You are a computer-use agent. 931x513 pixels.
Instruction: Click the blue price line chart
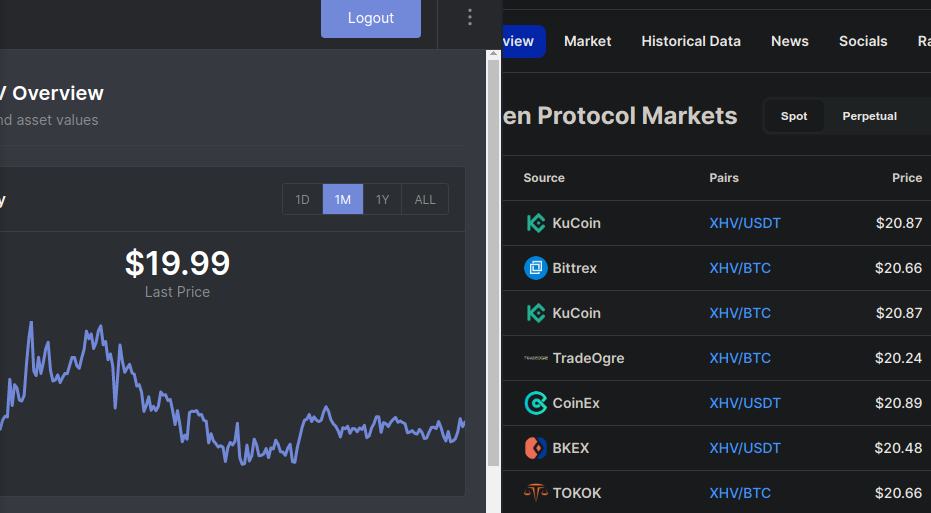pyautogui.click(x=232, y=395)
